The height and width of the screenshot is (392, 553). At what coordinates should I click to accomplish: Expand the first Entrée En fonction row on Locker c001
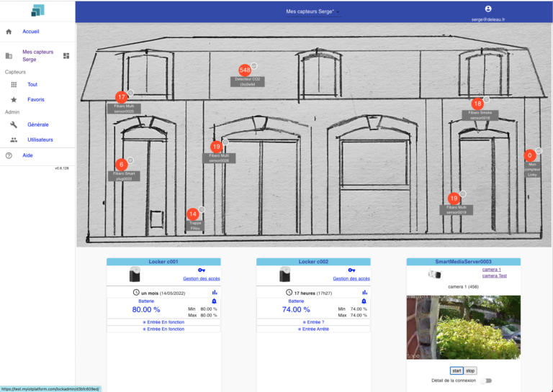pyautogui.click(x=163, y=322)
